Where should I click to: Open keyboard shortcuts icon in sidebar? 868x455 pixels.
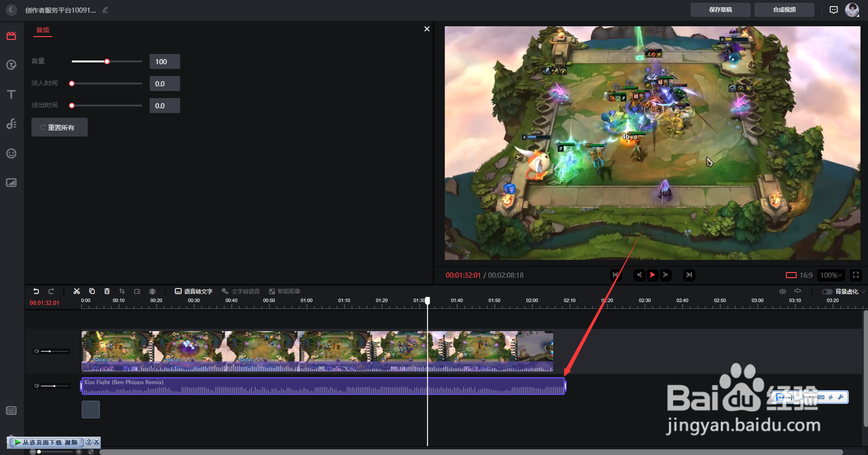click(x=11, y=410)
